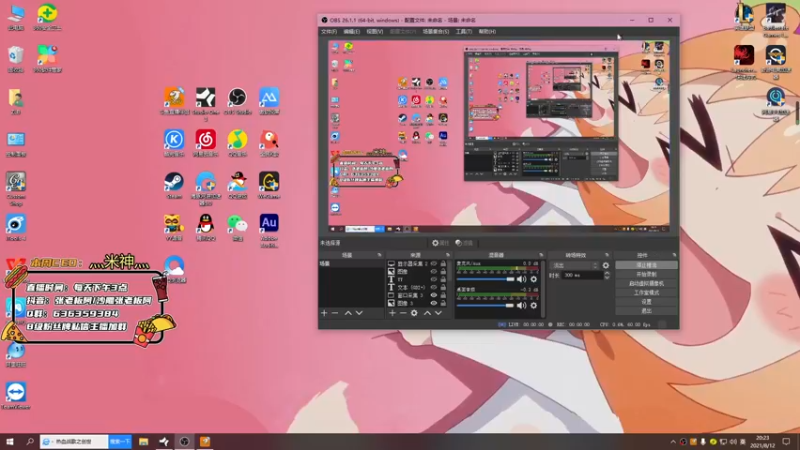
Task: Open transition properties gear icon
Action: (x=606, y=265)
